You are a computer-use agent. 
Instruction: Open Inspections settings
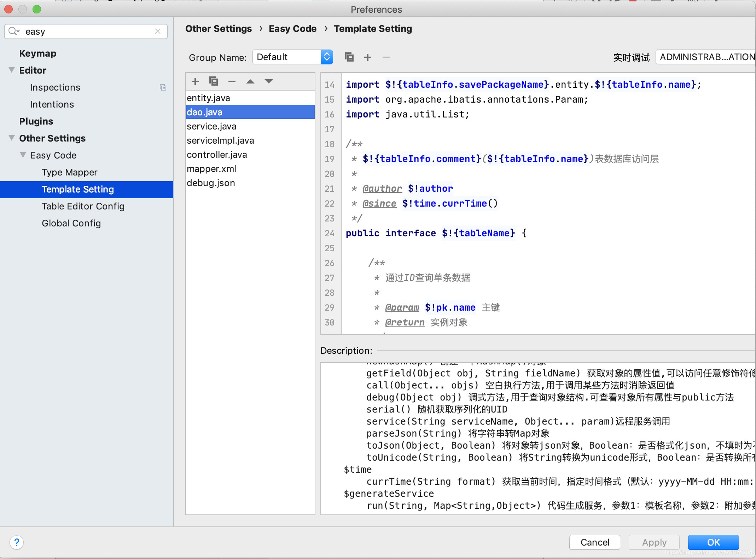tap(56, 87)
